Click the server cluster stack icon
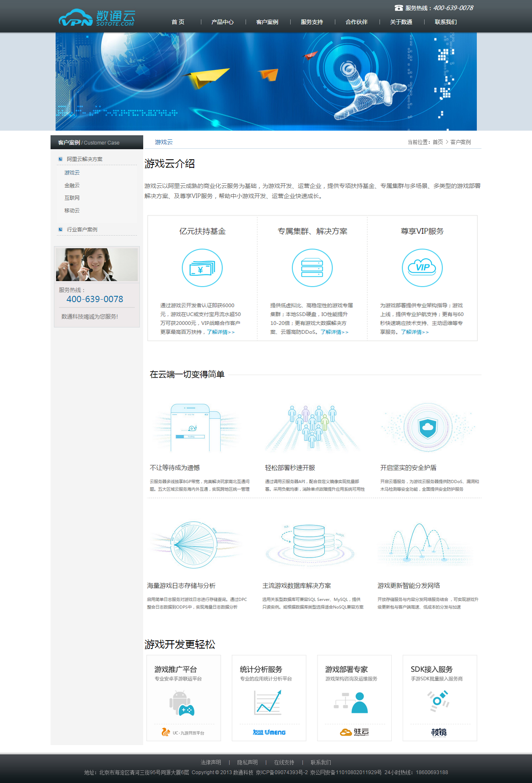532x783 pixels. pyautogui.click(x=312, y=268)
